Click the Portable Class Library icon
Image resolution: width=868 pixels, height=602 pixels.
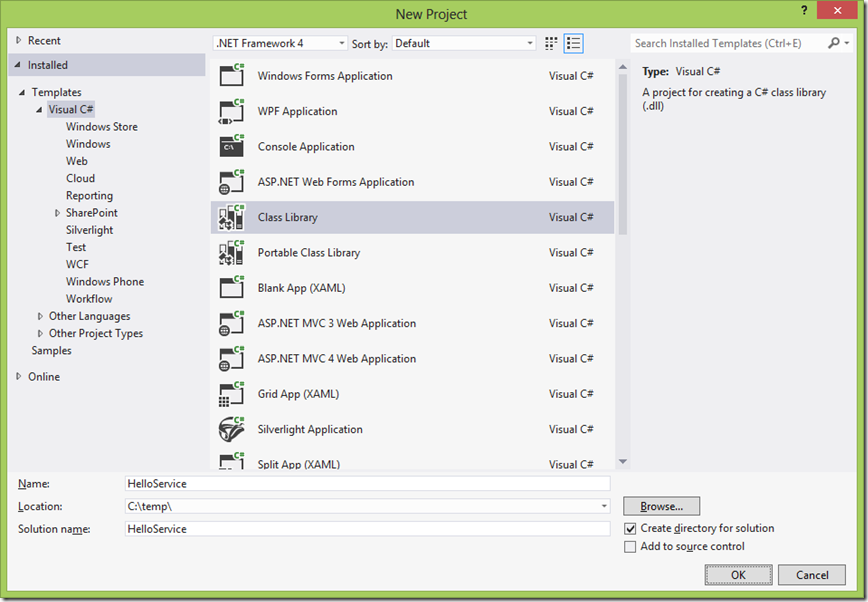[231, 253]
